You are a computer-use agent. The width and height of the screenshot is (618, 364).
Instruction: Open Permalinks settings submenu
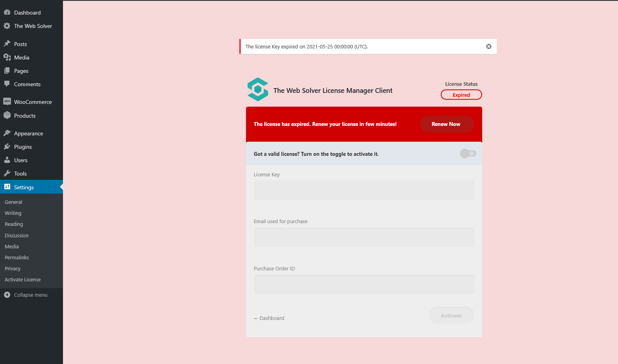[17, 257]
